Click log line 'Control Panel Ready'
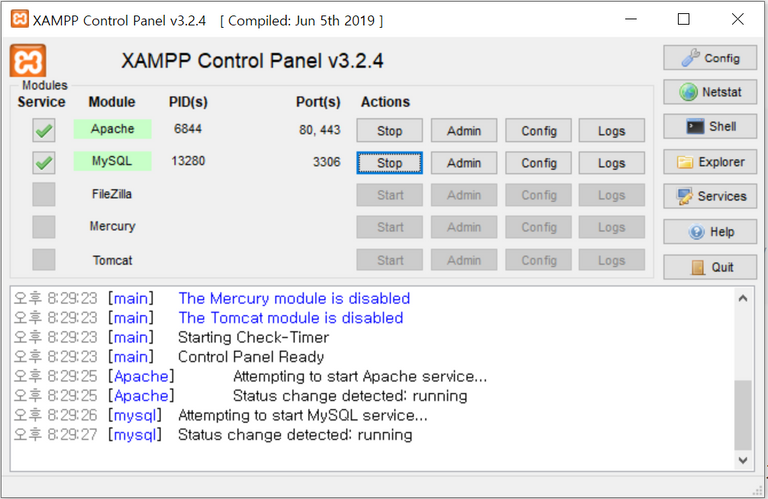 [251, 356]
